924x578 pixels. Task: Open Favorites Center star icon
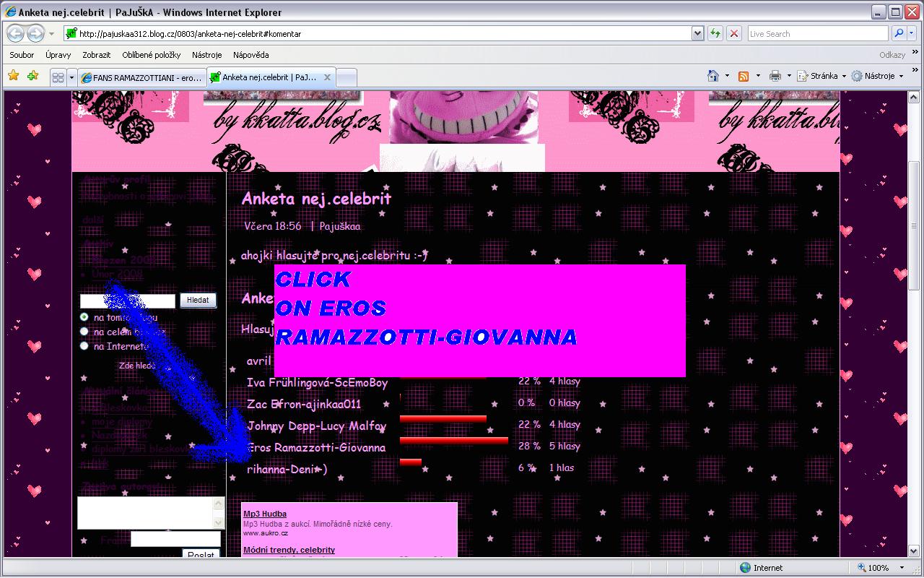click(13, 76)
